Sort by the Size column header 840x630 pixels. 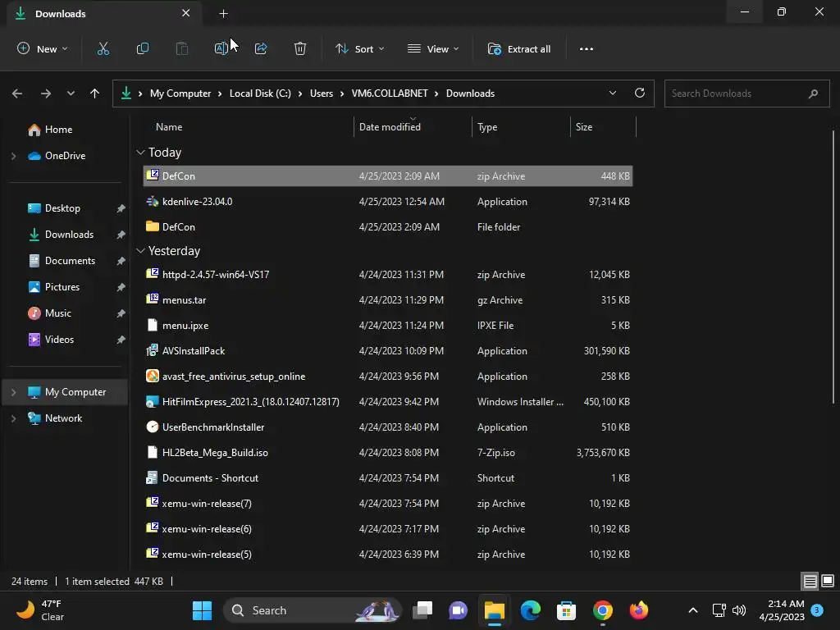point(603,127)
